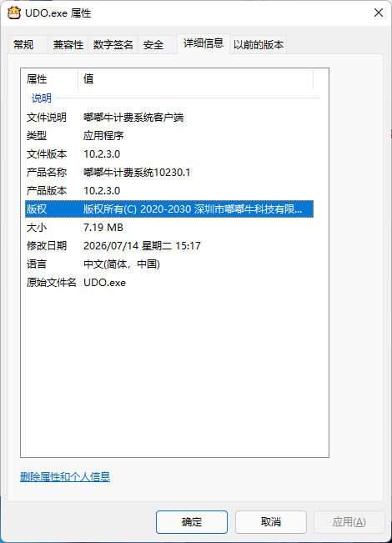Select the 产品名称 property row
Image resolution: width=392 pixels, height=543 pixels.
[169, 173]
